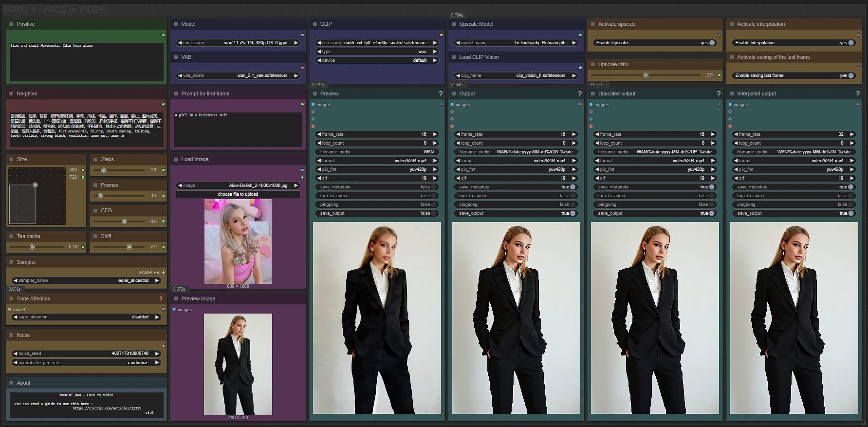Click the Upscale ratio slider handle

coord(646,75)
